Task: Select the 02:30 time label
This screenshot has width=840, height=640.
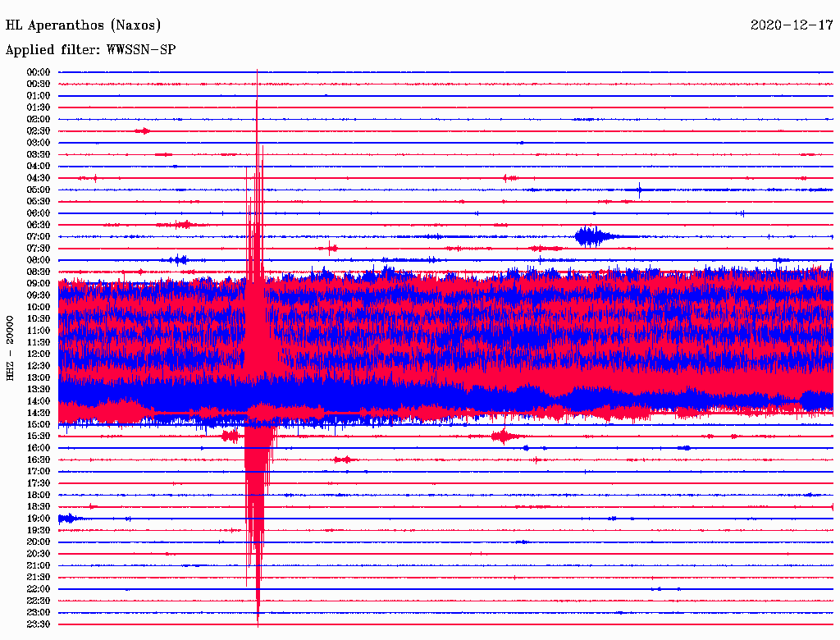Action: (39, 131)
